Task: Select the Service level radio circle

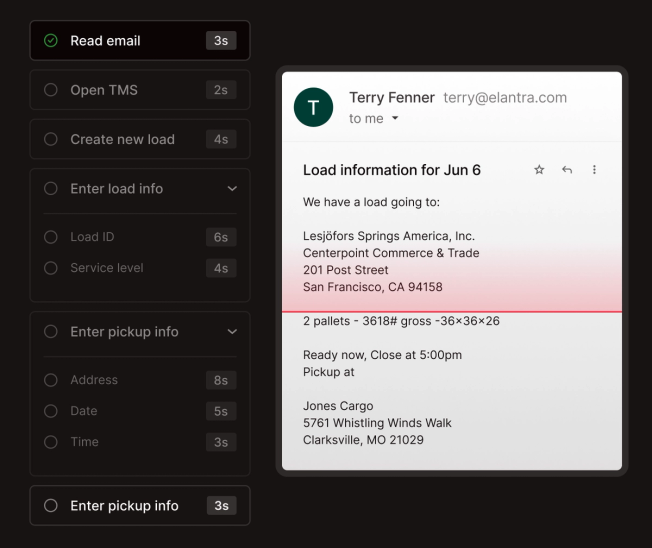Action: (x=51, y=268)
